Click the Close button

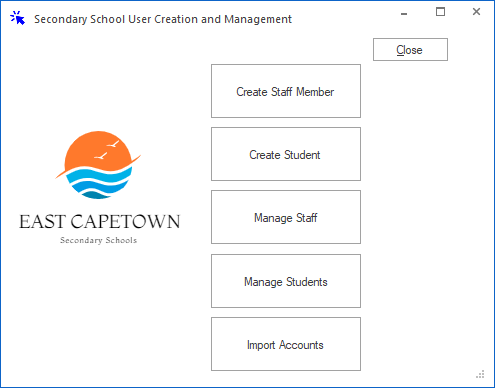pyautogui.click(x=410, y=50)
